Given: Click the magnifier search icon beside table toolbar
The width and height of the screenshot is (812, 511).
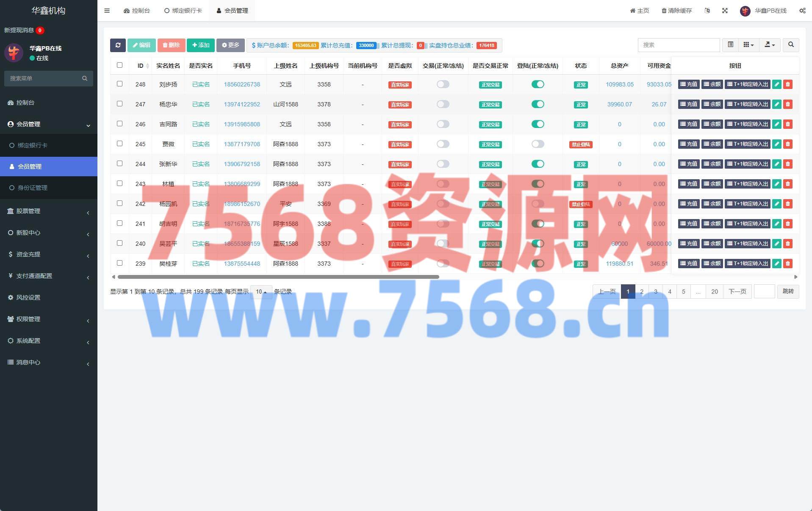Looking at the screenshot, I should click(x=790, y=45).
